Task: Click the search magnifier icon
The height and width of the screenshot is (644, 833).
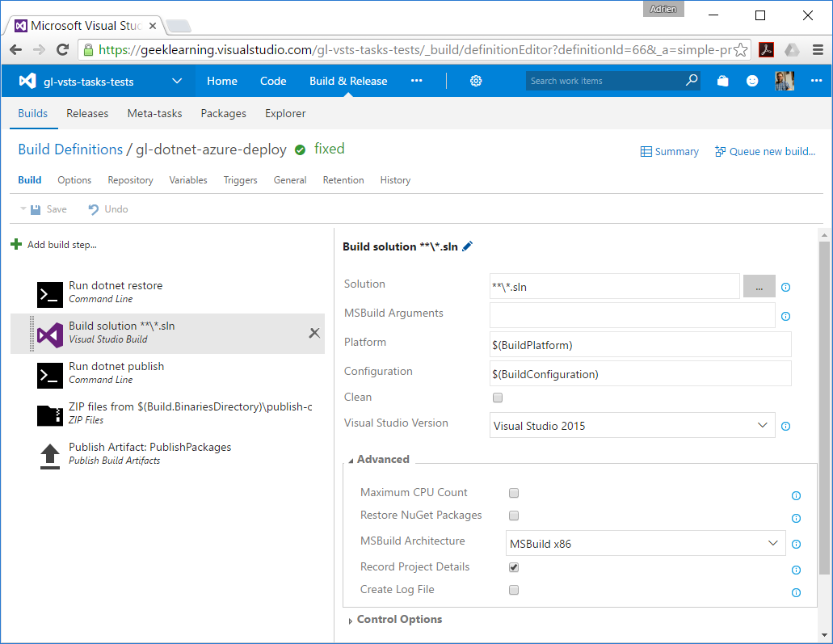Action: click(691, 80)
